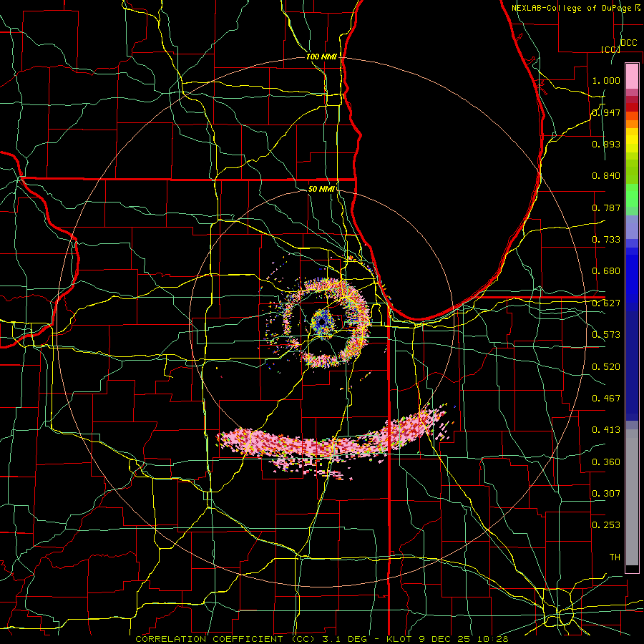The height and width of the screenshot is (644, 644).
Task: Click the 0.840 scale value
Action: 606,176
